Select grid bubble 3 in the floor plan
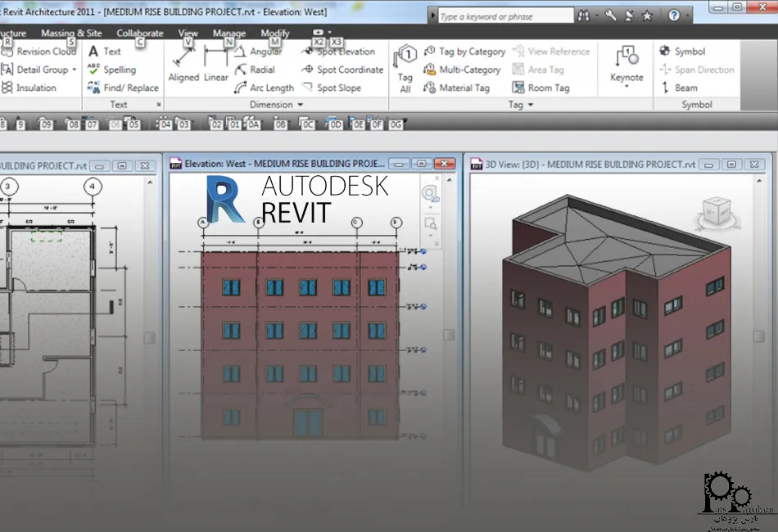778x532 pixels. (x=8, y=187)
